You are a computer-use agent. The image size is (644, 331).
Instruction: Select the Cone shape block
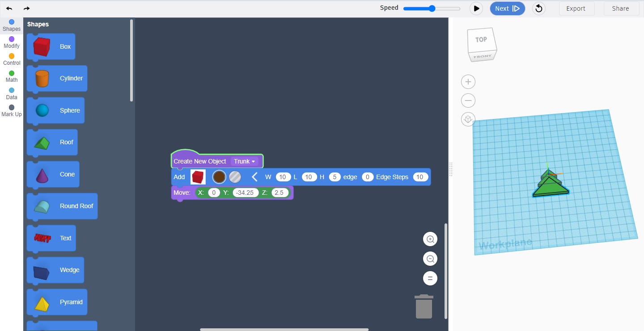53,174
